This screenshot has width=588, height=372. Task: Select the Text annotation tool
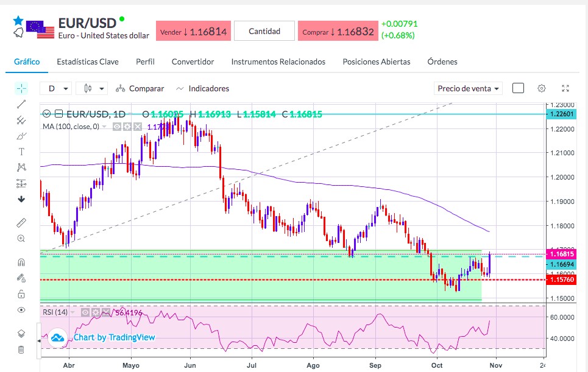(x=21, y=152)
